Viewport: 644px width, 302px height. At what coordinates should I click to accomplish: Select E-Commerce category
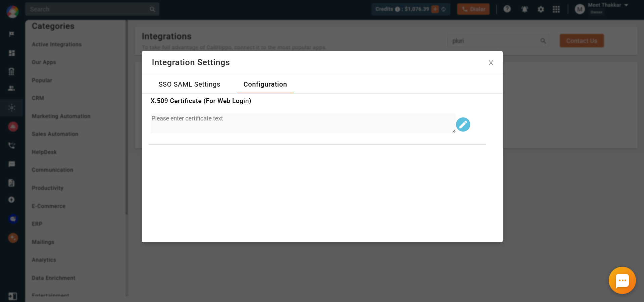pos(49,206)
